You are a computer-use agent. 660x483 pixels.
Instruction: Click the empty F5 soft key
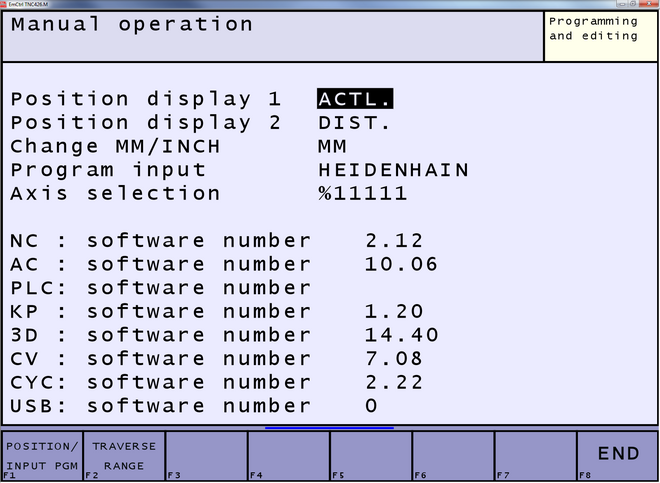[371, 456]
